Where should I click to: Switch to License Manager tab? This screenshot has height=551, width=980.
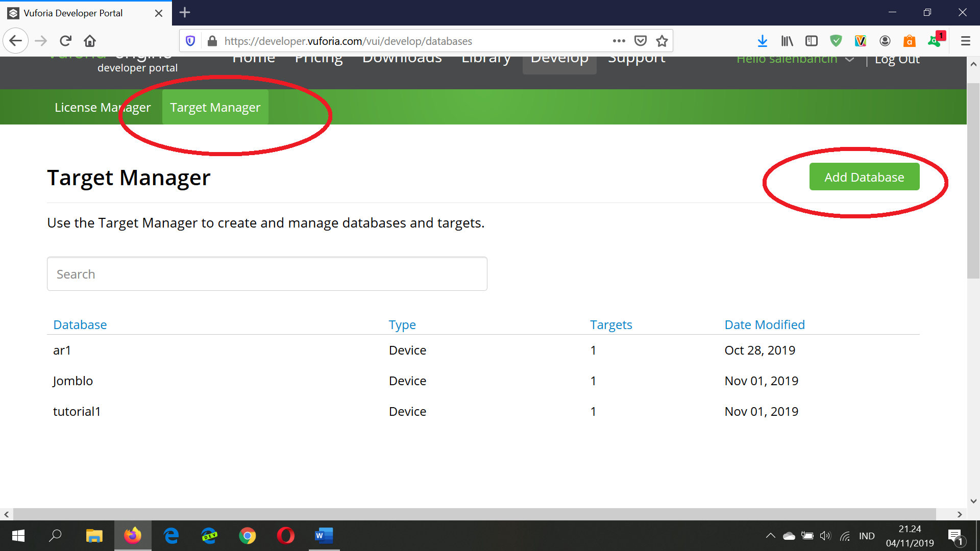coord(103,107)
